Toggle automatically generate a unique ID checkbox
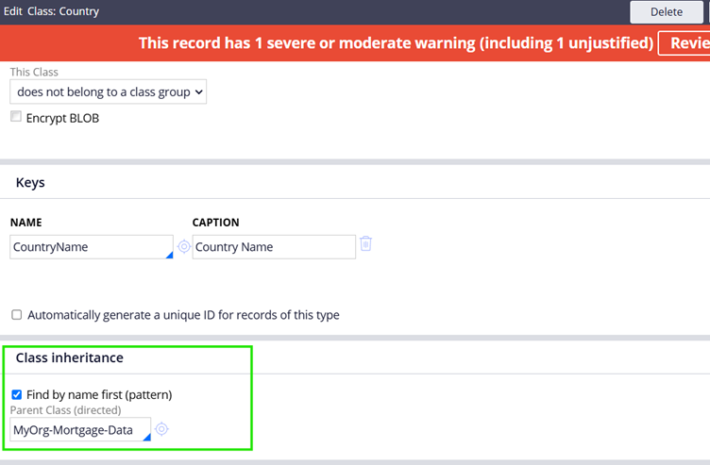710x465 pixels. click(x=16, y=315)
